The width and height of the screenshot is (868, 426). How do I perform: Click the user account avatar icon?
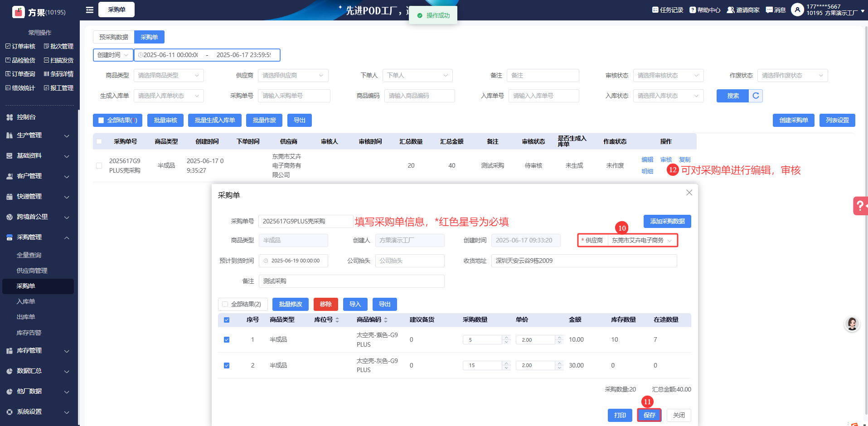point(797,10)
